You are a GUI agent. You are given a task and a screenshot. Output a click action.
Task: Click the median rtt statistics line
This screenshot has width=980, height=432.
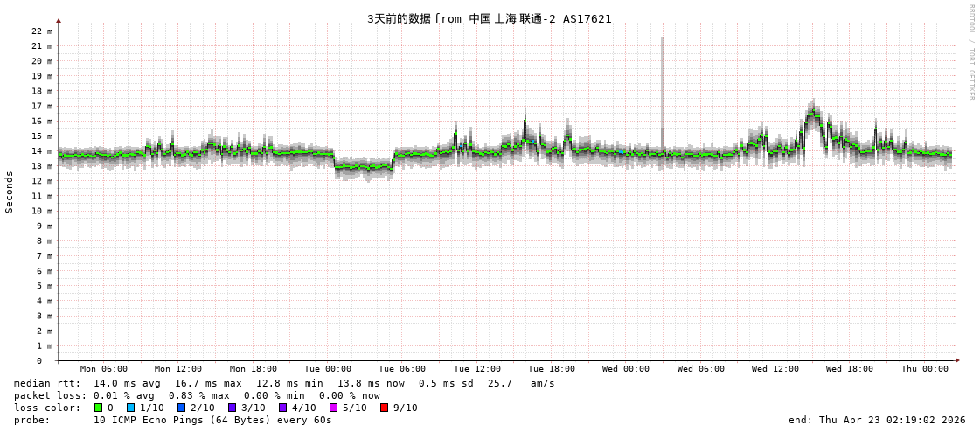(x=284, y=383)
